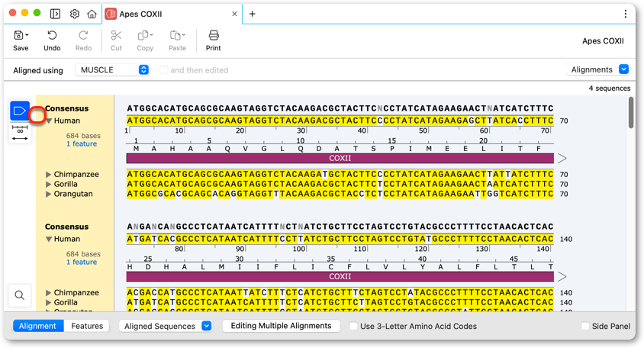Image resolution: width=644 pixels, height=348 pixels.
Task: Select the double-arrow fit-width icon
Action: click(x=20, y=138)
